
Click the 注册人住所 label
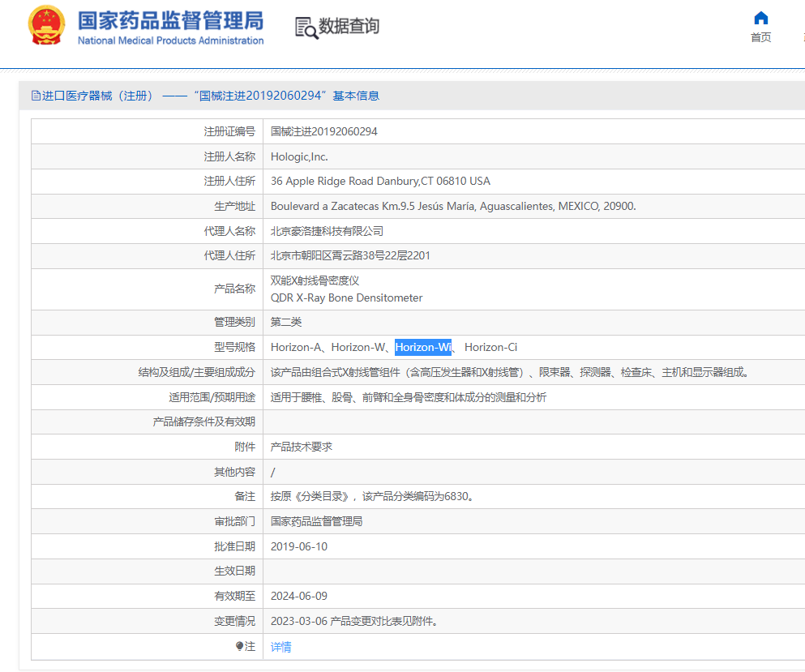(229, 182)
